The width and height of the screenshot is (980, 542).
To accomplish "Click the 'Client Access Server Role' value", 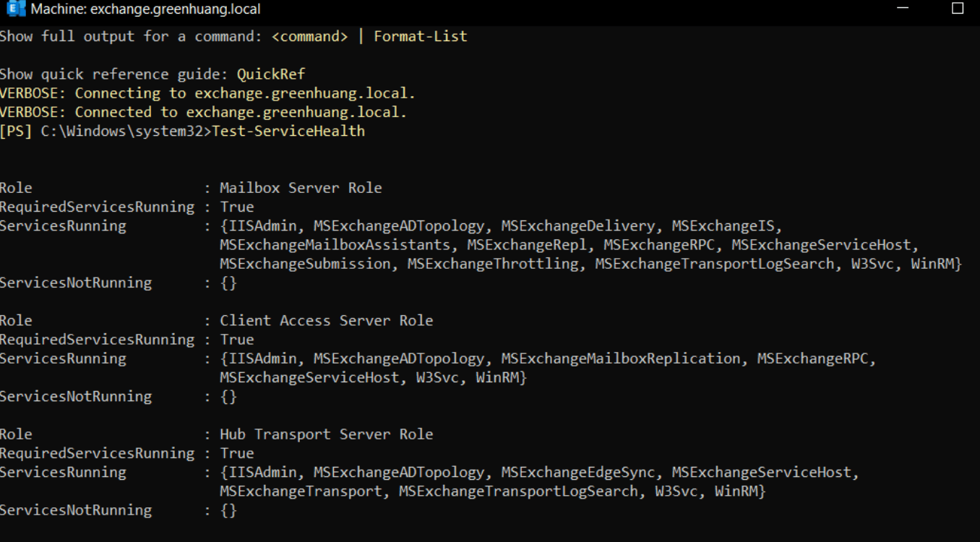I will [327, 321].
